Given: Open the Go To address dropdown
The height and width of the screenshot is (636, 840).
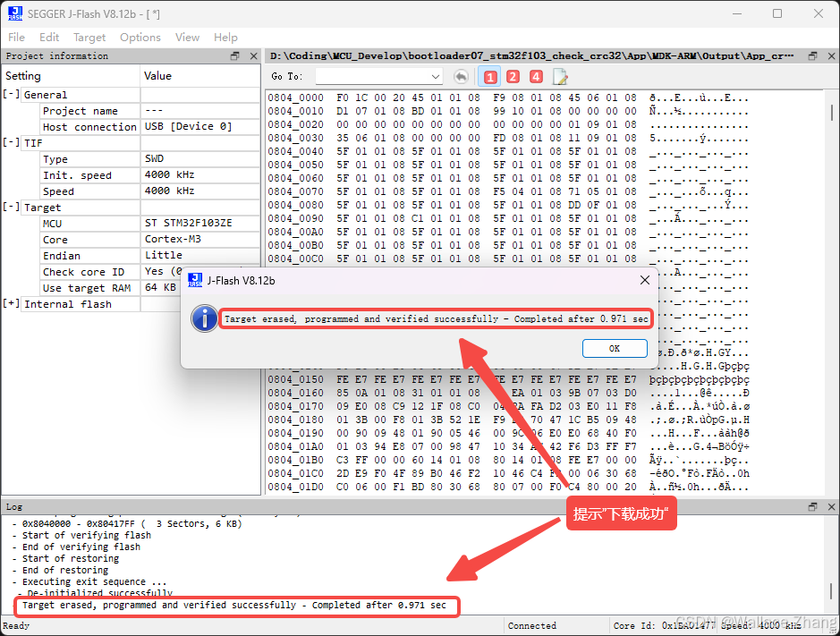Looking at the screenshot, I should [436, 77].
